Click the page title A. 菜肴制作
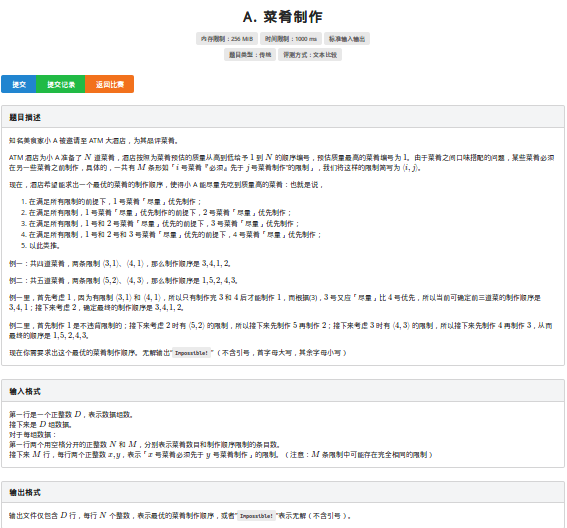Viewport: 567px width, 528px height. click(x=283, y=17)
